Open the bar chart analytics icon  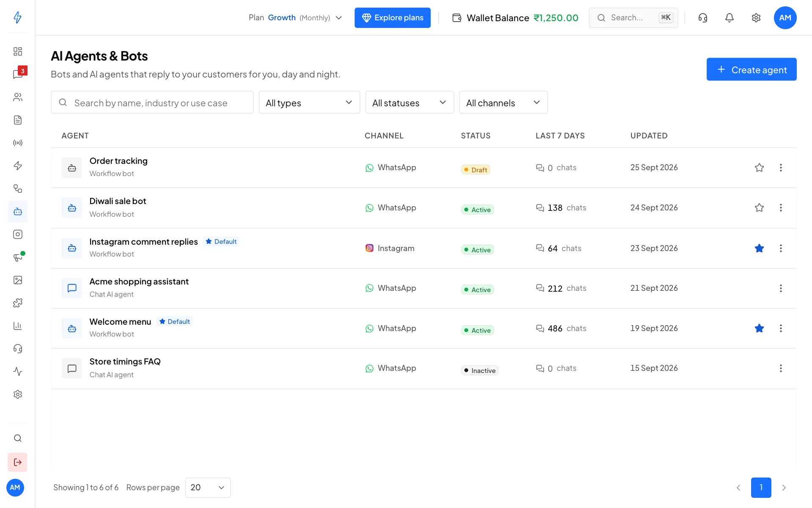point(17,326)
